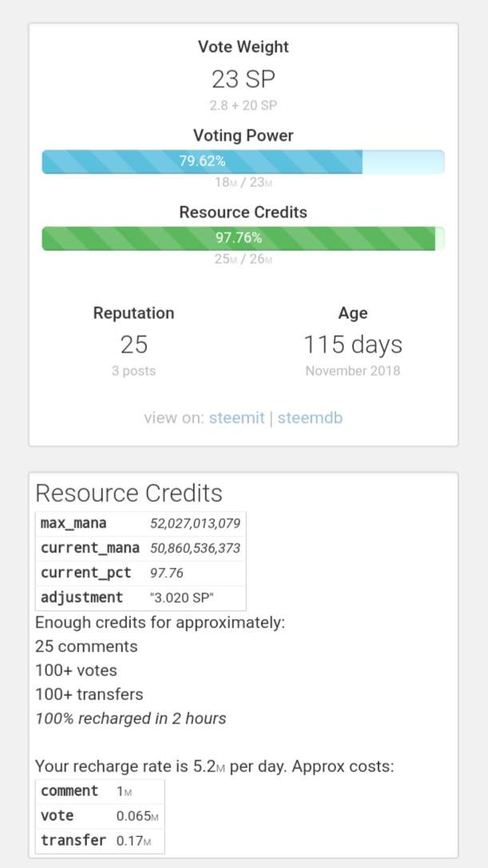Select the 3 posts count

click(133, 371)
